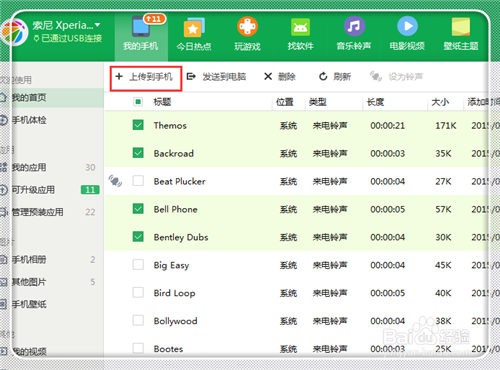Select the Backroad ringtone title
Screen dimensions: 500x370
[174, 153]
